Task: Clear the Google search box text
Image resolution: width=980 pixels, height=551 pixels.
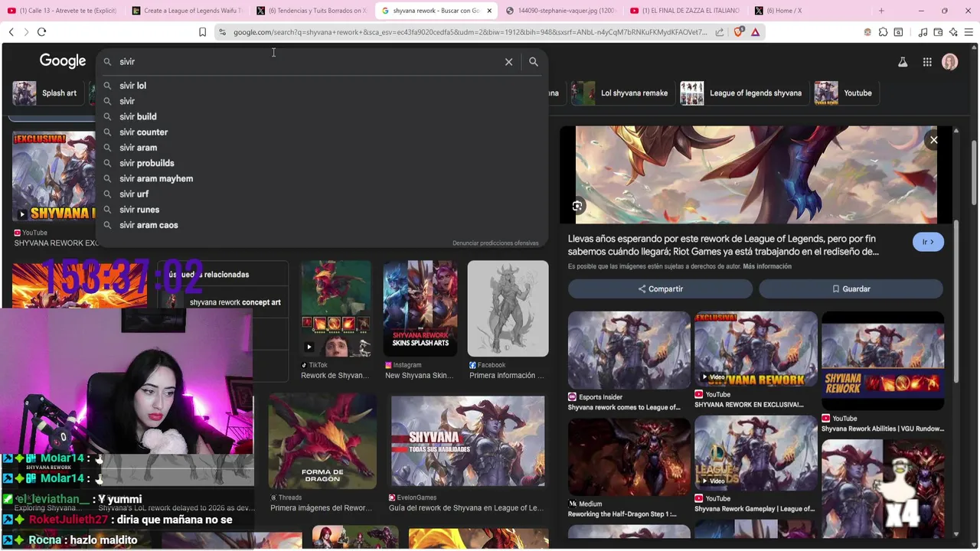Action: [508, 62]
